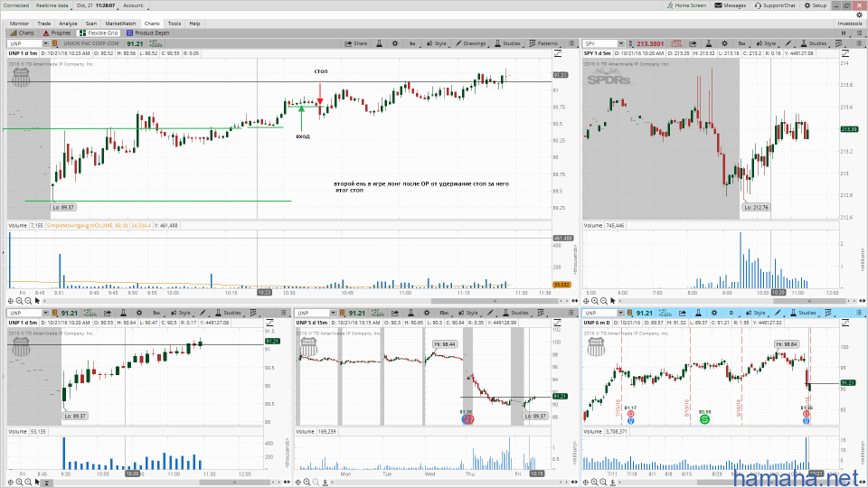
Task: Switch to the Trade tab
Action: click(43, 23)
